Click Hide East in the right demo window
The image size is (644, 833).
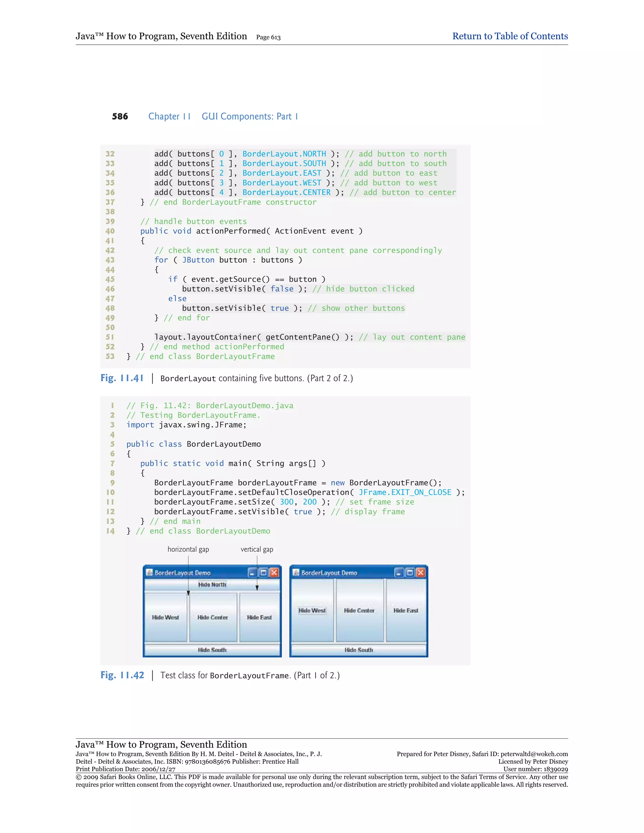(406, 610)
